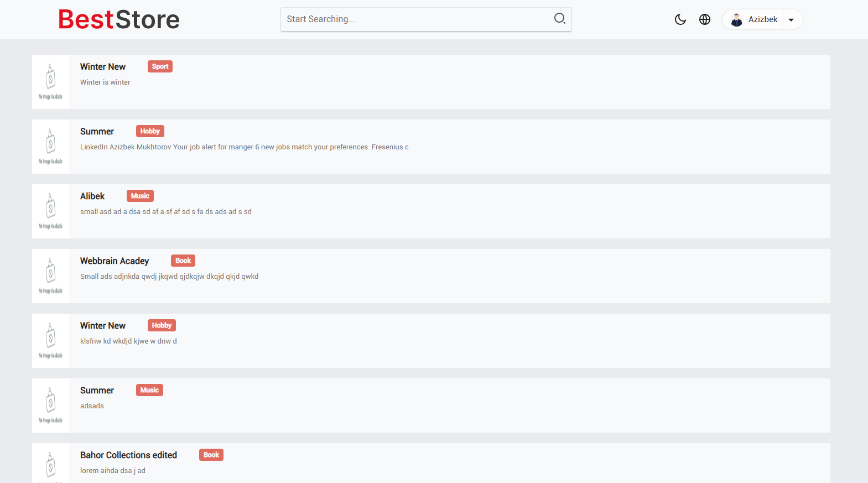Click the Book tag on Bahor Collections
Image resolution: width=868 pixels, height=483 pixels.
[x=211, y=455]
